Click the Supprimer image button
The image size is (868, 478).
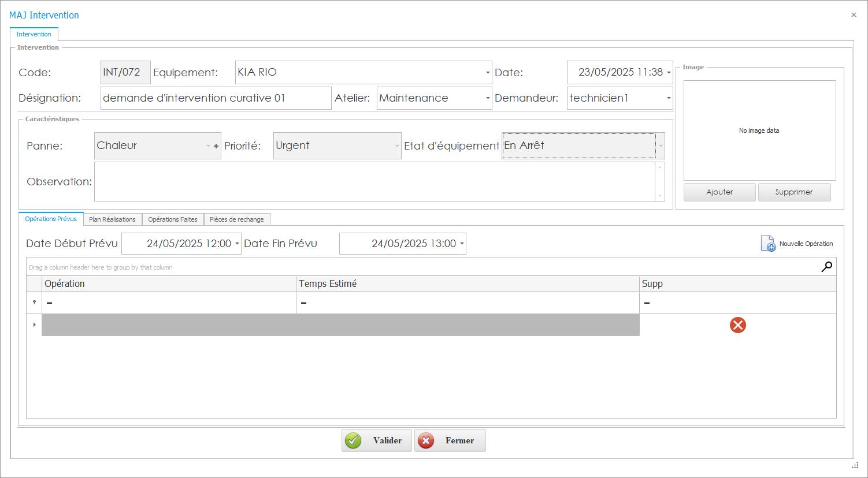coord(793,192)
